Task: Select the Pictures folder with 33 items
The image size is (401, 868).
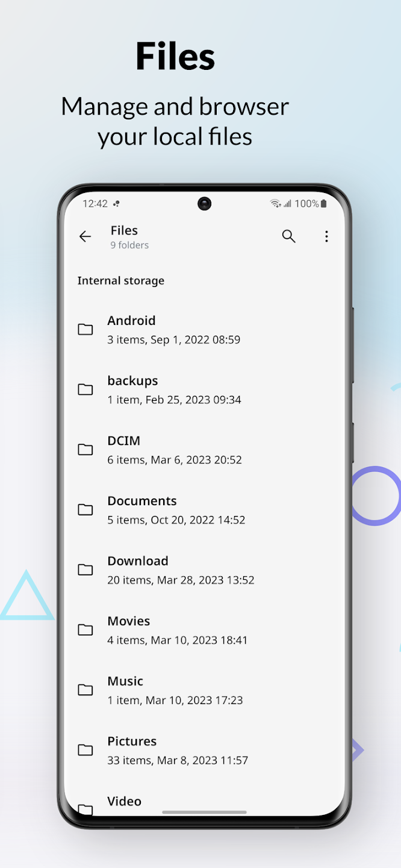Action: (x=205, y=750)
